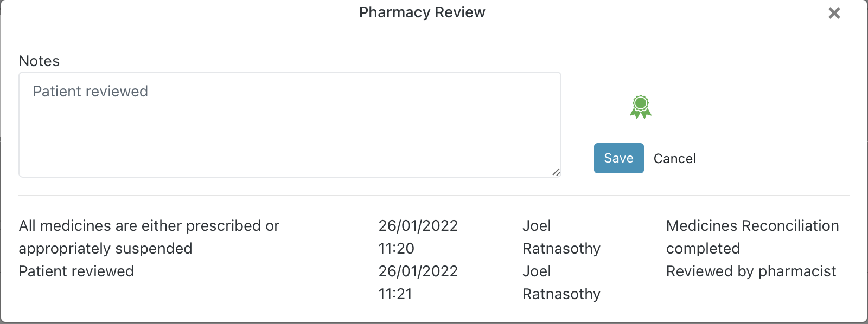Click the timestamp 26/01/2022 11:21
This screenshot has height=324, width=868.
click(x=418, y=282)
